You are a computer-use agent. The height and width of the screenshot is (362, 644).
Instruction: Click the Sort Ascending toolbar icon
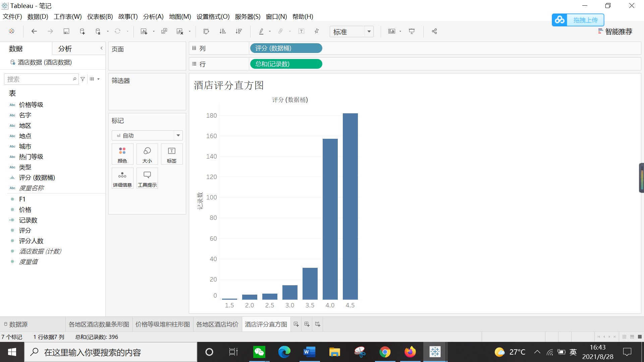[222, 31]
